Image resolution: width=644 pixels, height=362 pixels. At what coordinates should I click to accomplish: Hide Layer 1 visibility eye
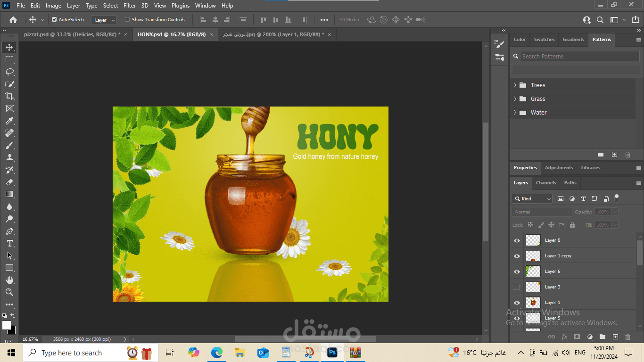pyautogui.click(x=517, y=303)
